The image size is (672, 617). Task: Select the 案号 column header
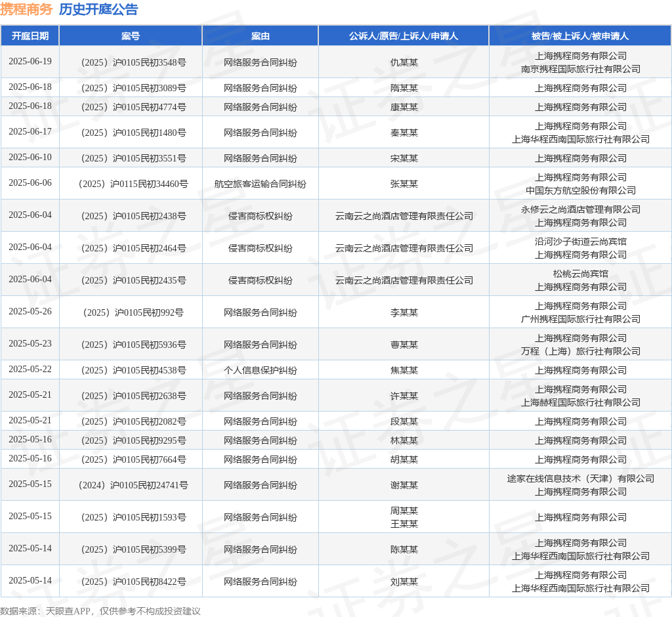pos(131,36)
